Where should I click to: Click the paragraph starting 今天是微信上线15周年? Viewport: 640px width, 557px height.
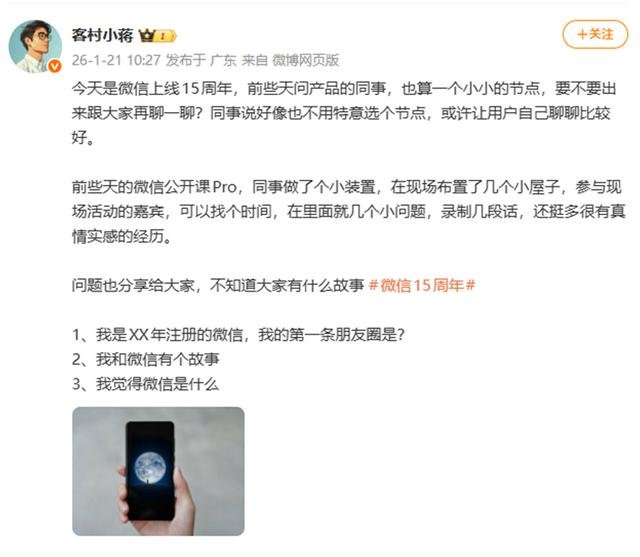344,113
